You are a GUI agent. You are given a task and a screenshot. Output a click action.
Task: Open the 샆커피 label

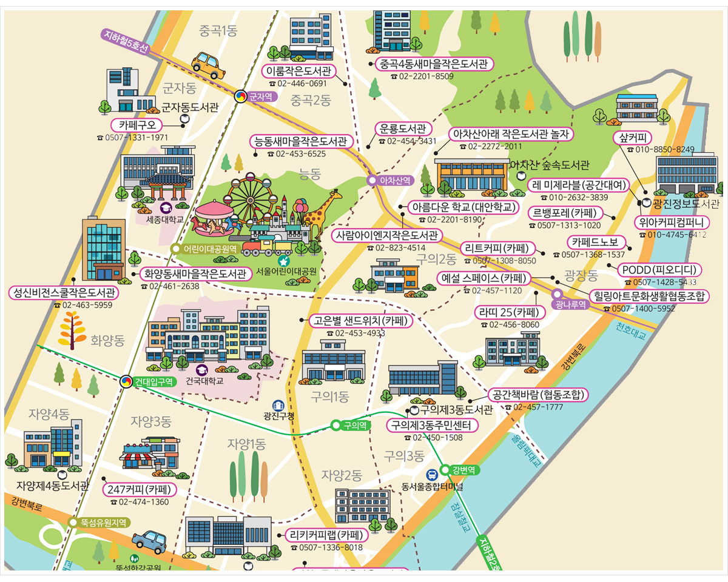pos(632,136)
